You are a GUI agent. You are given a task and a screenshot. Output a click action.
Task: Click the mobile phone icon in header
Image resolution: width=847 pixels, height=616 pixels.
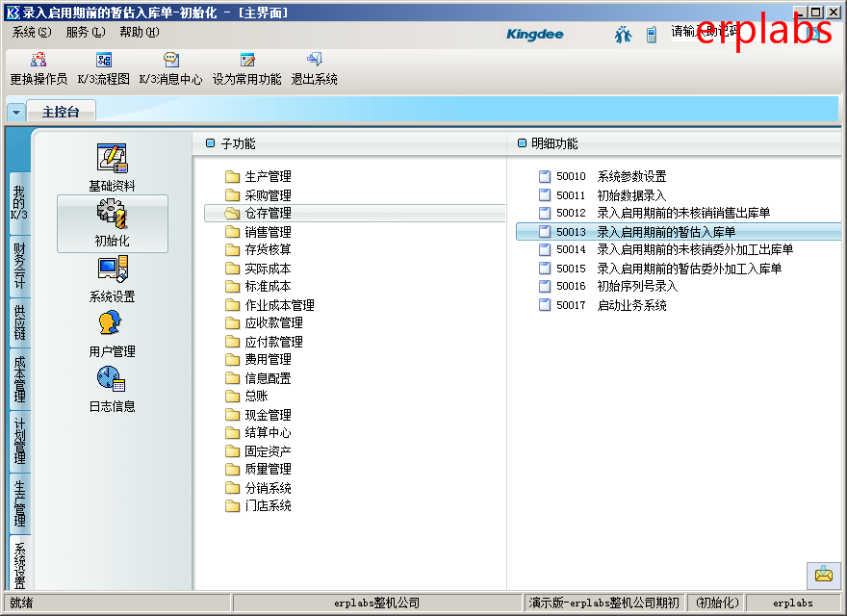click(651, 35)
